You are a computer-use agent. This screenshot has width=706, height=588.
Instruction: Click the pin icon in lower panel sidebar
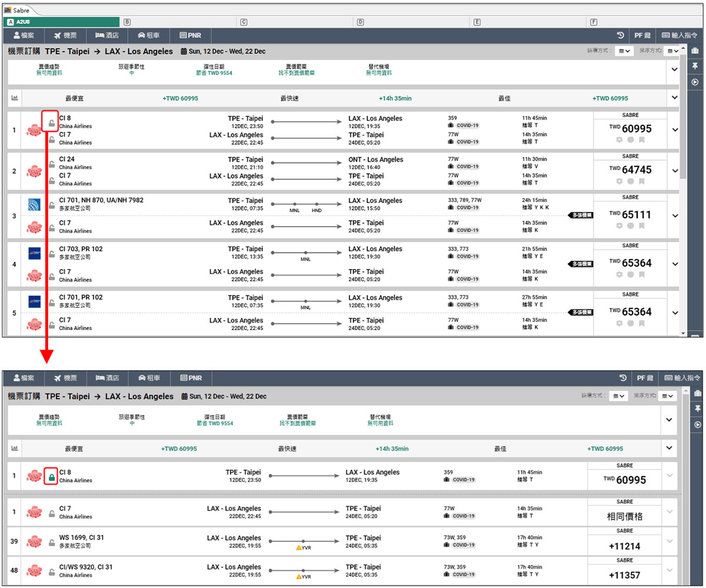(x=698, y=408)
